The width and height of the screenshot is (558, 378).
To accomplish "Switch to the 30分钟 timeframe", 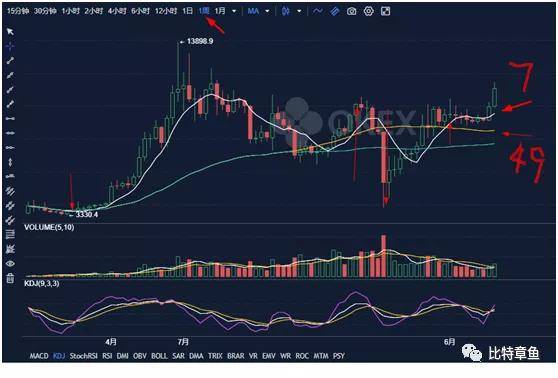I will tap(45, 11).
